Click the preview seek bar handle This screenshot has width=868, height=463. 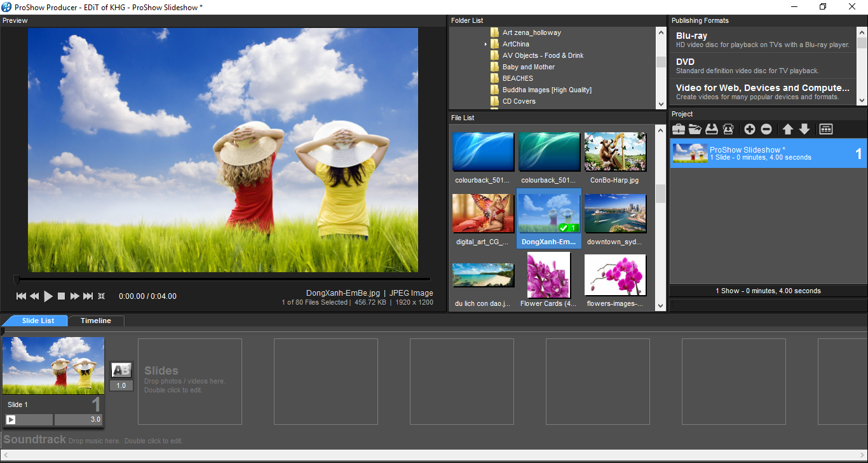pos(17,279)
